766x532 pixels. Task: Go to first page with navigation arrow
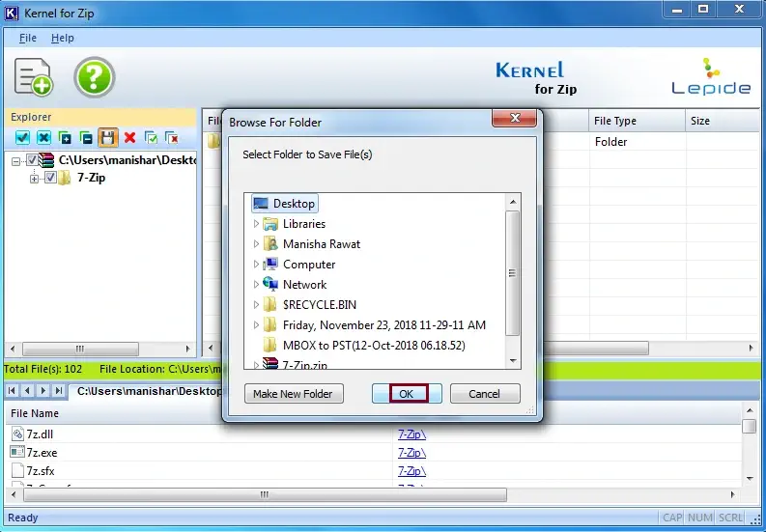[x=12, y=390]
